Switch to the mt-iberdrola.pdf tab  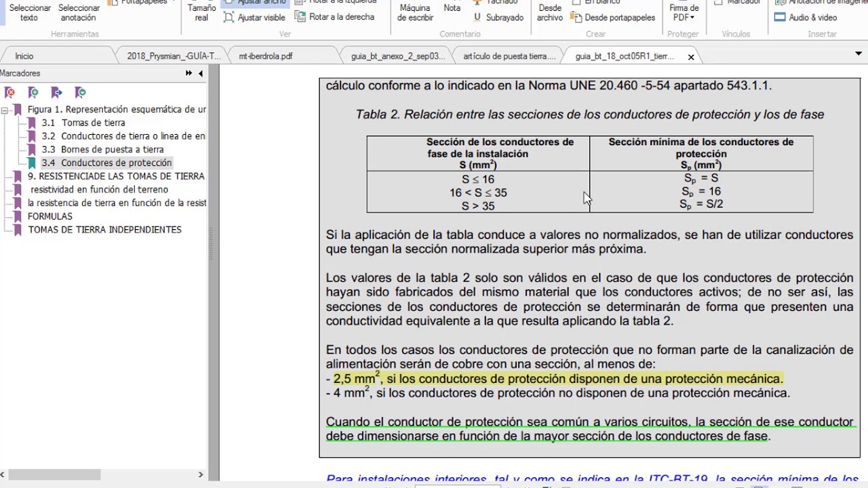(x=266, y=56)
